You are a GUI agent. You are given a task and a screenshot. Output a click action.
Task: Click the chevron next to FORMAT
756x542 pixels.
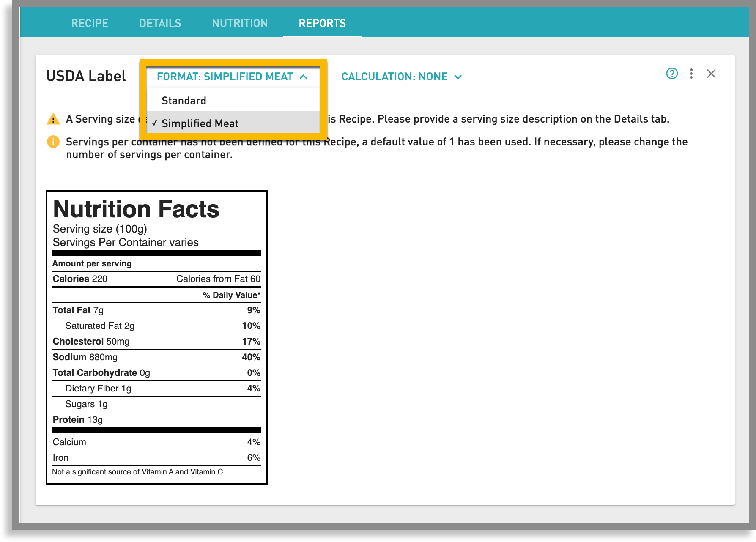coord(304,77)
